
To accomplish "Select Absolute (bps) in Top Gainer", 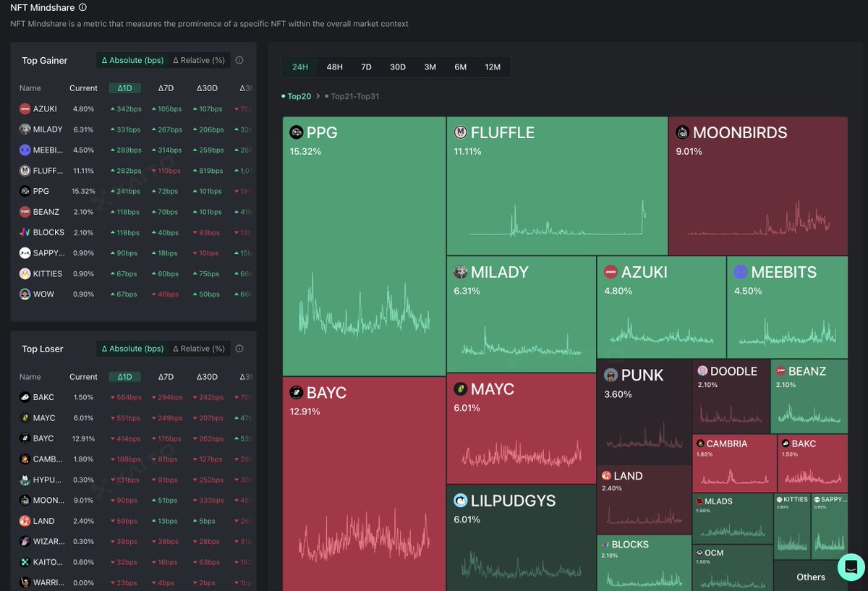I will coord(133,61).
